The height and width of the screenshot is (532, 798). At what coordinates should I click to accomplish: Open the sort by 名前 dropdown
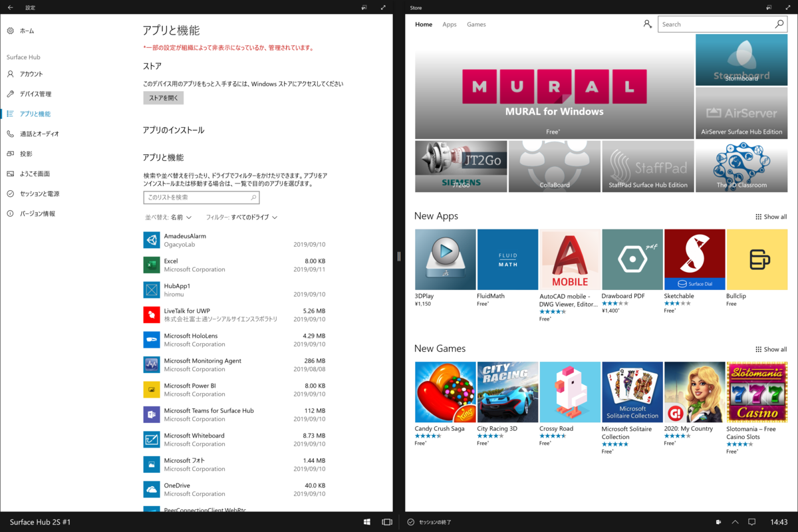point(168,217)
